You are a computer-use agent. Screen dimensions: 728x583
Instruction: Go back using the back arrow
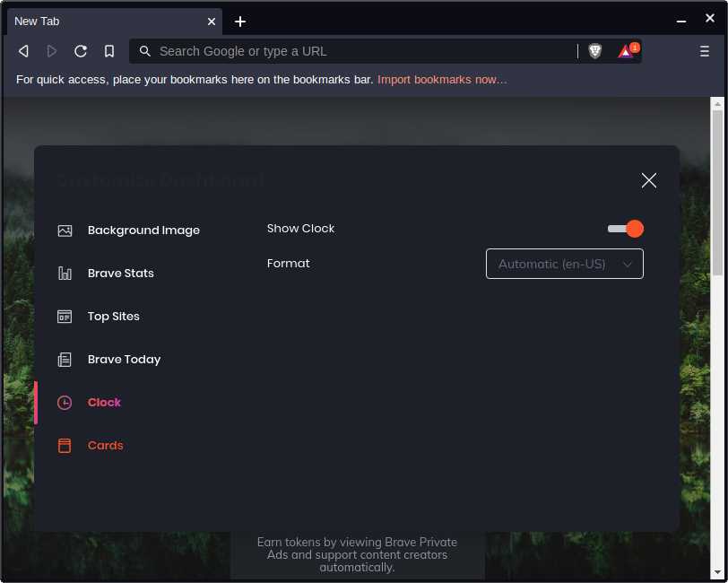click(24, 51)
